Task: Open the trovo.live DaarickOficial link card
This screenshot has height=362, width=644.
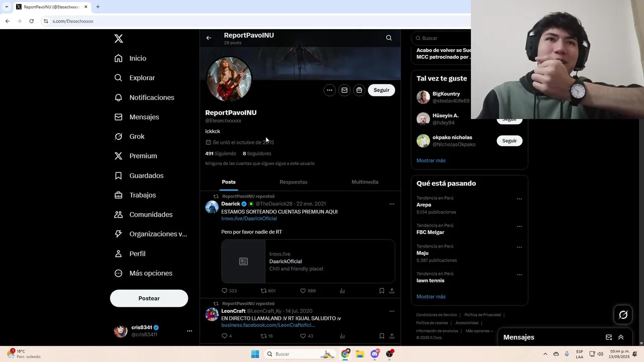Action: coord(308,261)
